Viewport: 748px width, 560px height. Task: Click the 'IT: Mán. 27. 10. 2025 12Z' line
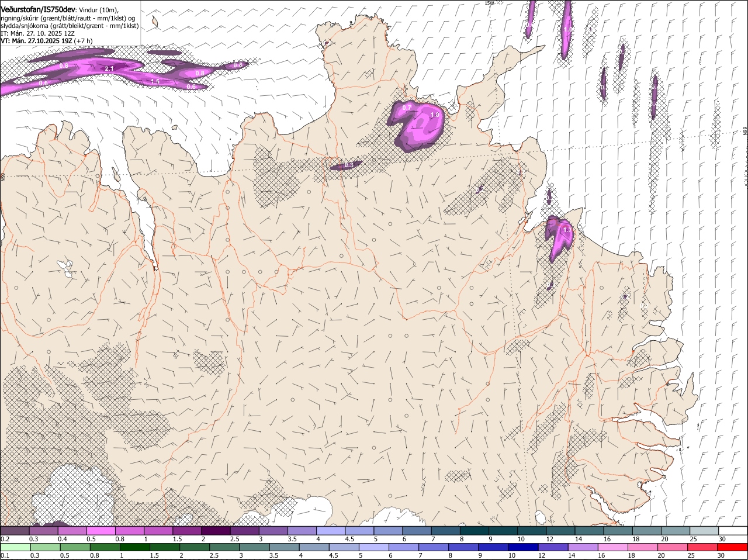coord(37,33)
